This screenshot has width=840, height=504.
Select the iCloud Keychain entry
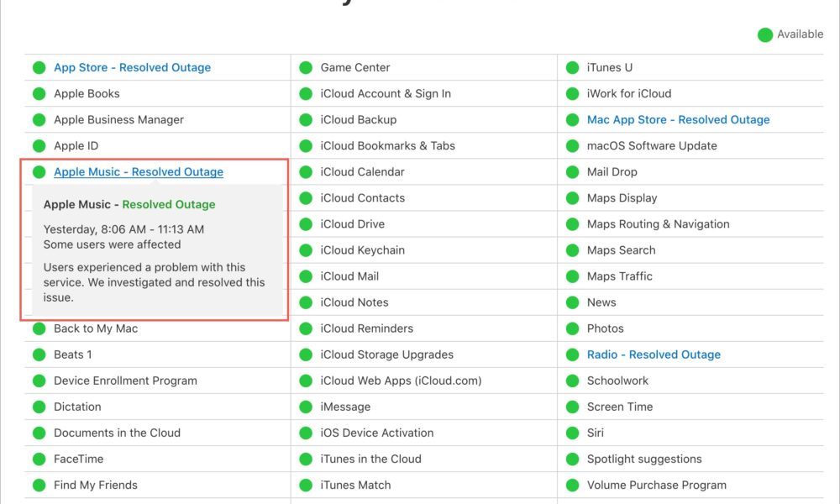coord(365,250)
